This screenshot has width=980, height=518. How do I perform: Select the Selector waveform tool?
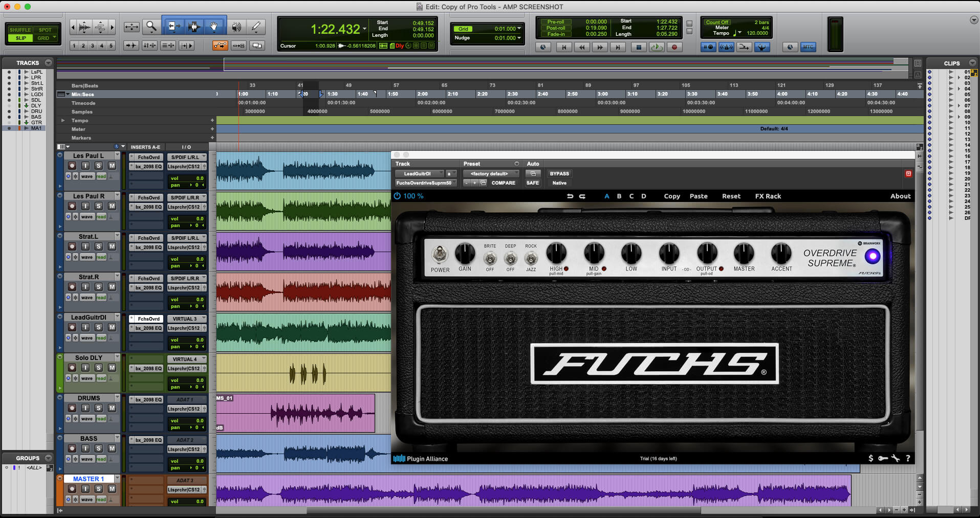tap(193, 26)
